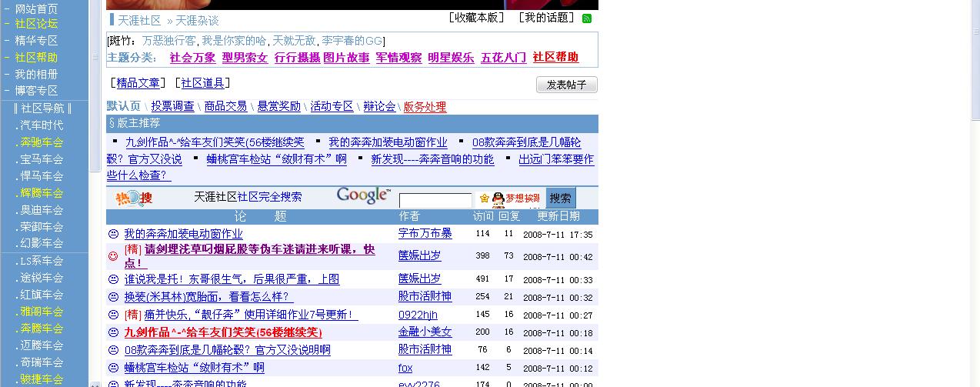Click the yellow star icon beside search box
Screen dimensions: 980x387
(x=484, y=199)
